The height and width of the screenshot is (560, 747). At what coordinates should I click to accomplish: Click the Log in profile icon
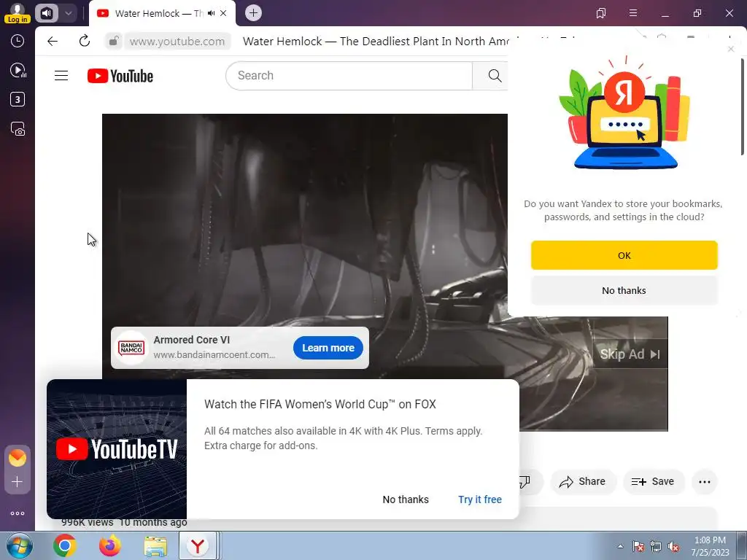[x=18, y=13]
